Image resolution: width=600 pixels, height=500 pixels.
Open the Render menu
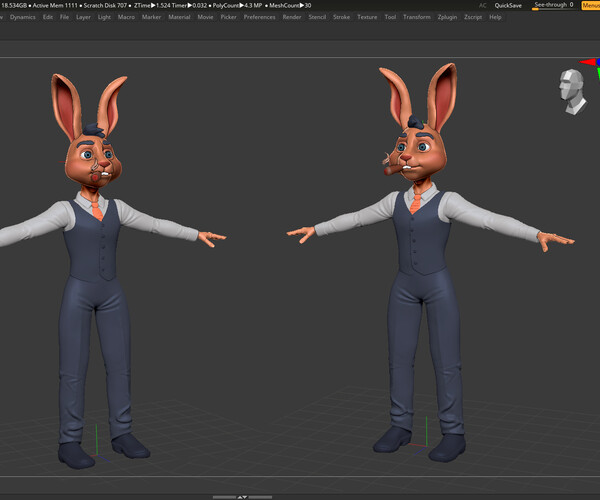pos(292,17)
